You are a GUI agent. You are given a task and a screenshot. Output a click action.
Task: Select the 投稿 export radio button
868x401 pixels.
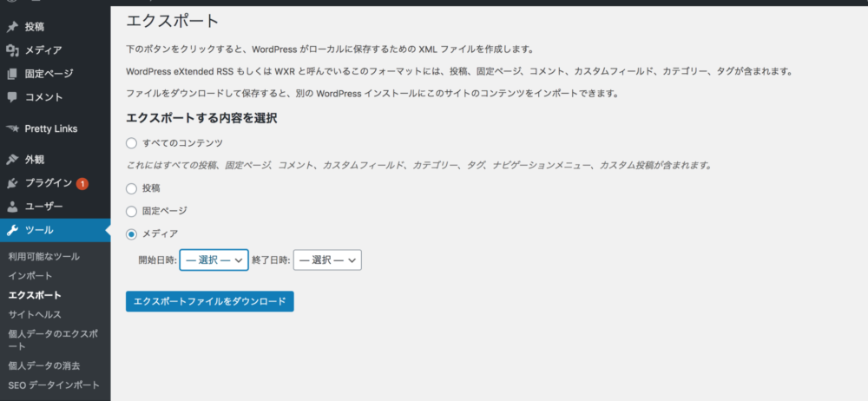tap(131, 189)
